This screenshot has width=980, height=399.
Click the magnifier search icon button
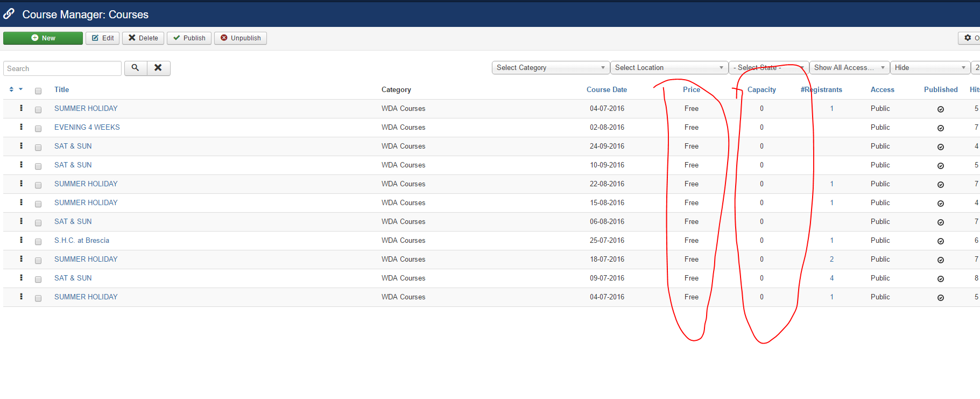click(136, 68)
